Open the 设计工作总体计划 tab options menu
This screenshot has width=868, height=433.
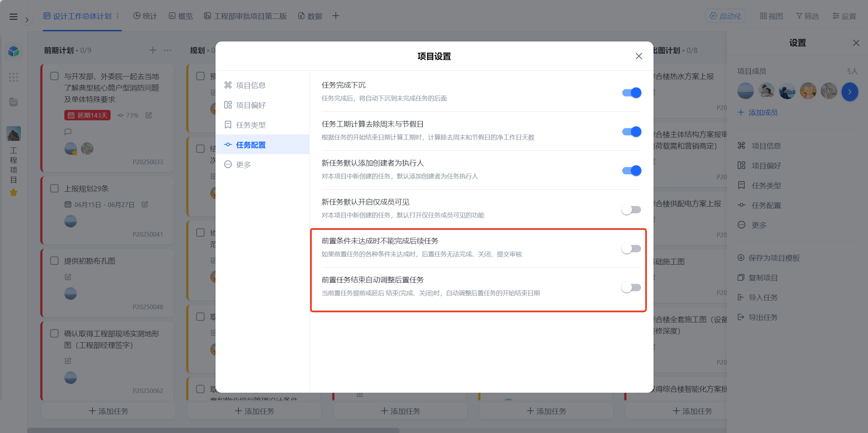[x=118, y=16]
